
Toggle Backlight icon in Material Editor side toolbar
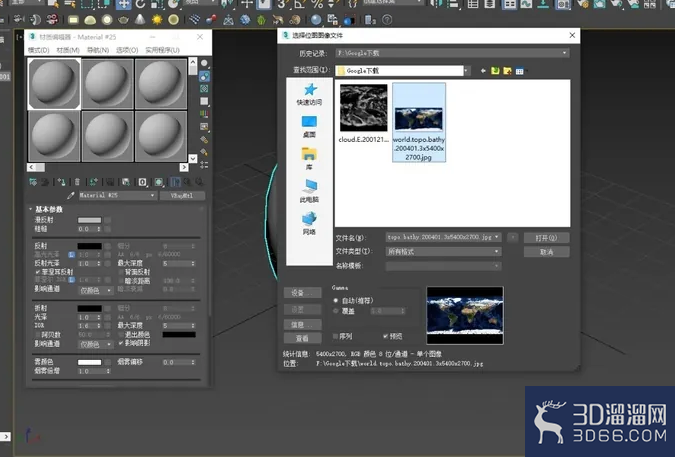tap(204, 77)
